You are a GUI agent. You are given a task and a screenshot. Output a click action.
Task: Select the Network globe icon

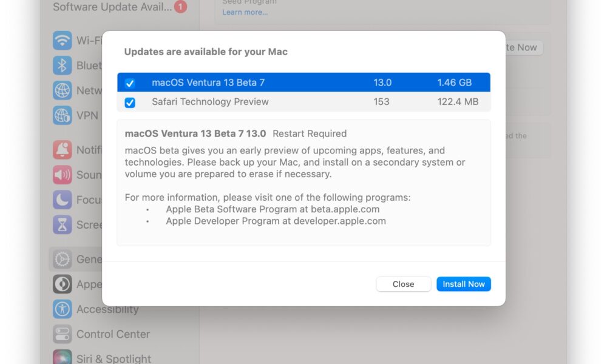(x=63, y=90)
